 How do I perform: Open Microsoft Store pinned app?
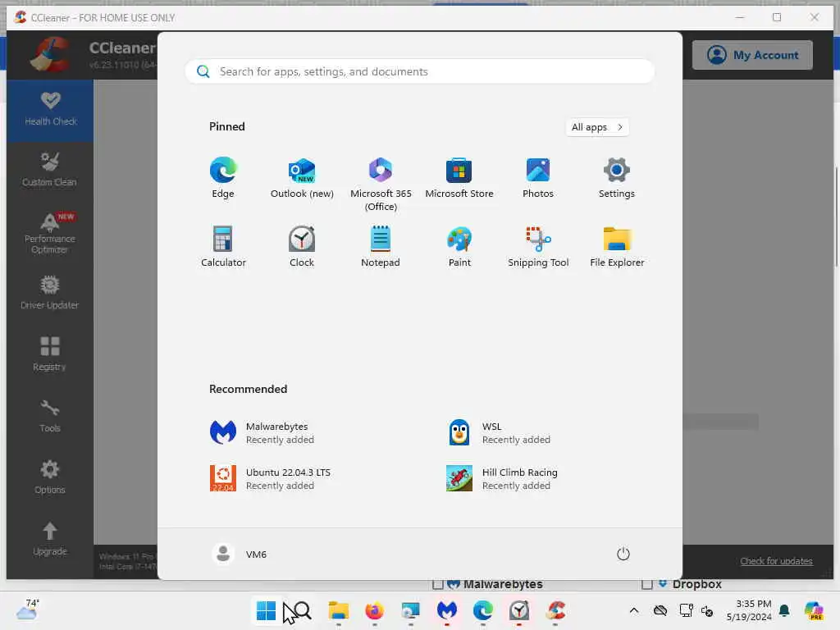click(459, 178)
